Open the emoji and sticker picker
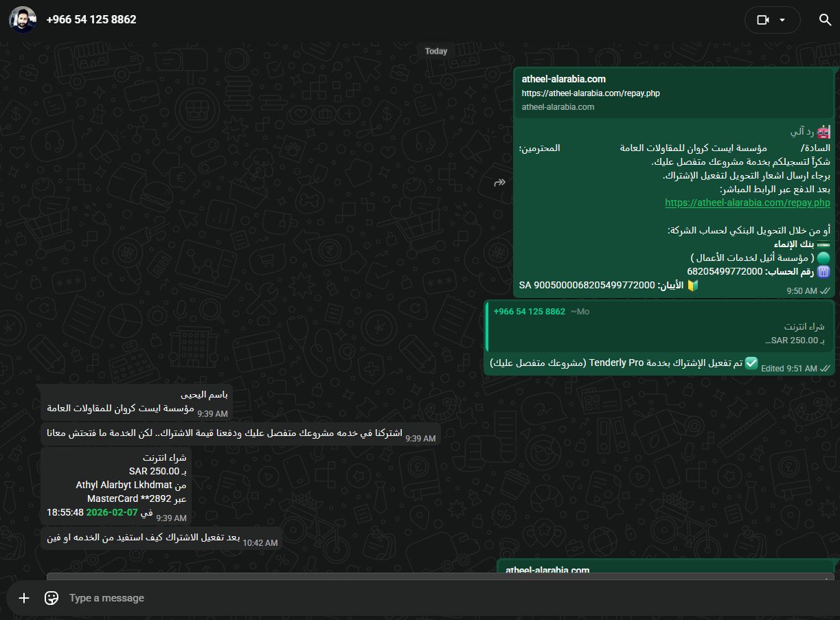 coord(51,598)
